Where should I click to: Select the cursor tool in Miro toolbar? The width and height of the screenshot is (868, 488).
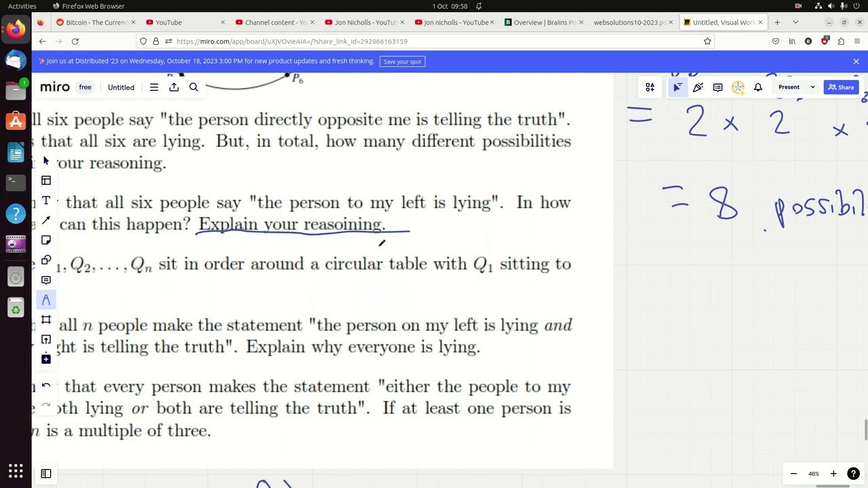(x=46, y=161)
